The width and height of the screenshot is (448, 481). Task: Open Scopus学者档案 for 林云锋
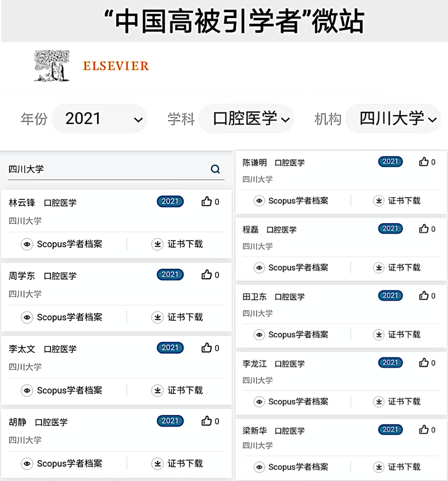pyautogui.click(x=69, y=244)
